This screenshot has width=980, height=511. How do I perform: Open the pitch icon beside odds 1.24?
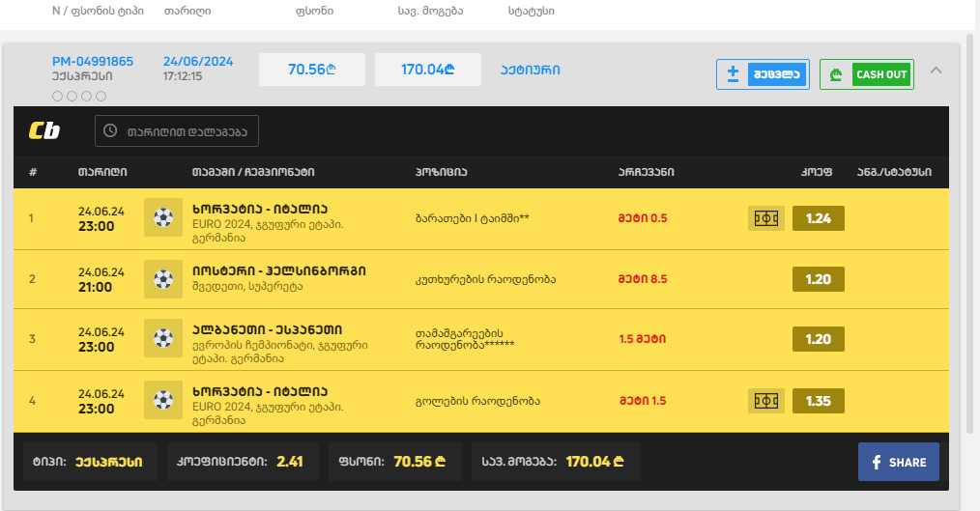765,218
